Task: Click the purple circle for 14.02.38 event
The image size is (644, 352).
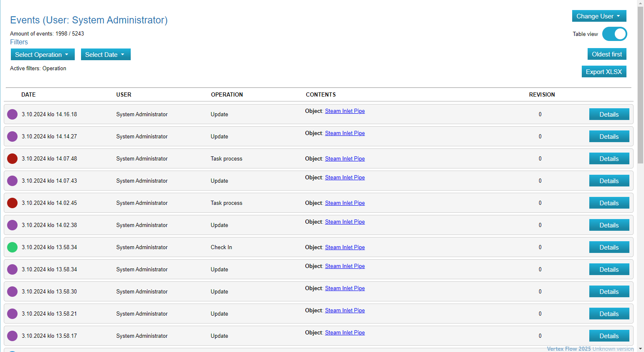Action: tap(13, 225)
